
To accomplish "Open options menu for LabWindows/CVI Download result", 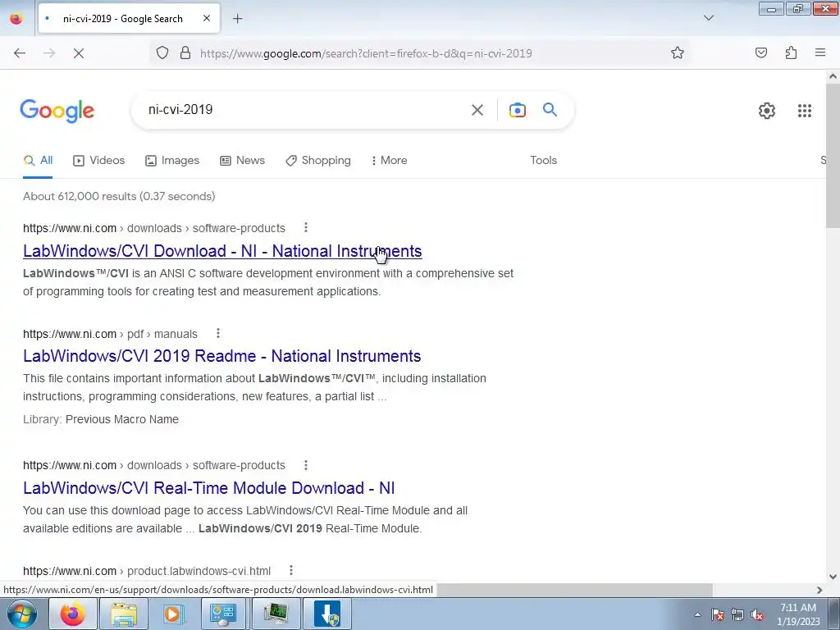I will coord(306,228).
